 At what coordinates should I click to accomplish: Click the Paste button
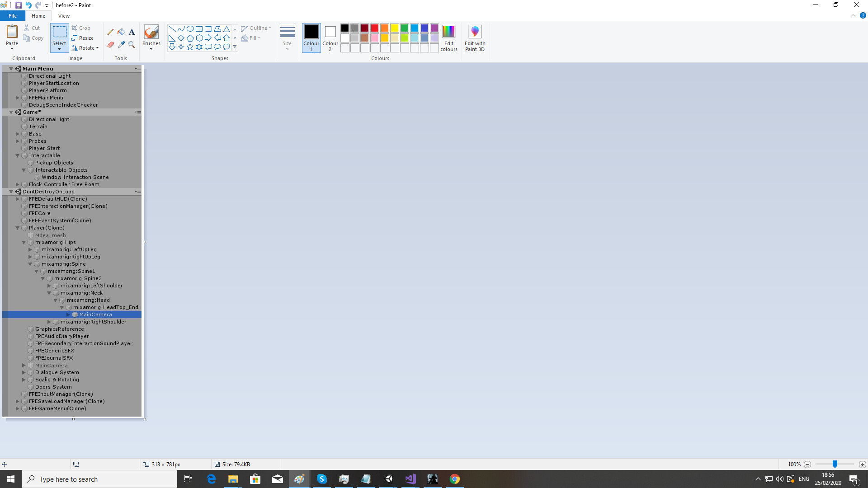(x=12, y=32)
